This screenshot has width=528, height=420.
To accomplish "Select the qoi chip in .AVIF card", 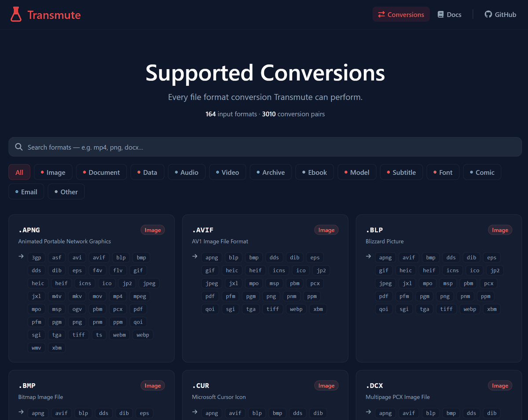I will coord(210,309).
